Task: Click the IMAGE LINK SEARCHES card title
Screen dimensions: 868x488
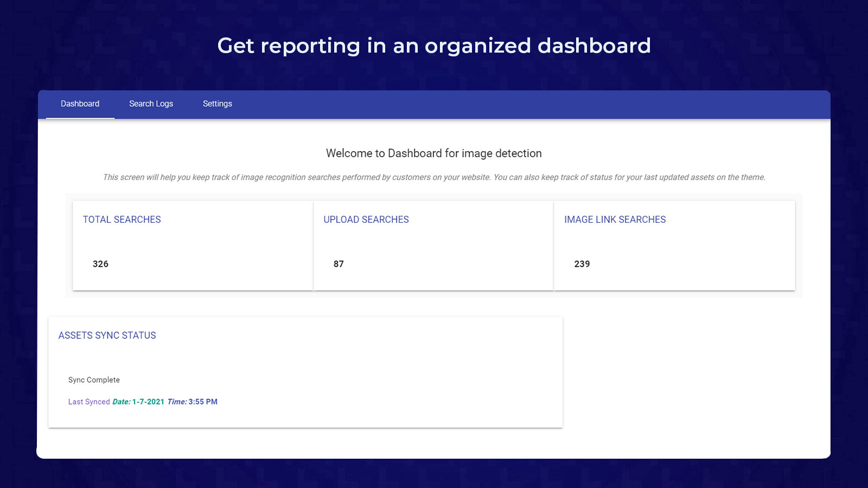Action: (x=615, y=220)
